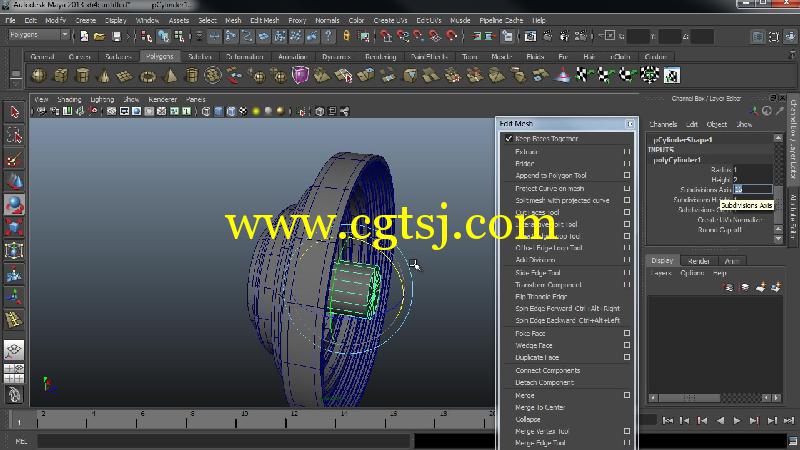
Task: Open Split Mesh with Projected Curve options box
Action: 627,200
